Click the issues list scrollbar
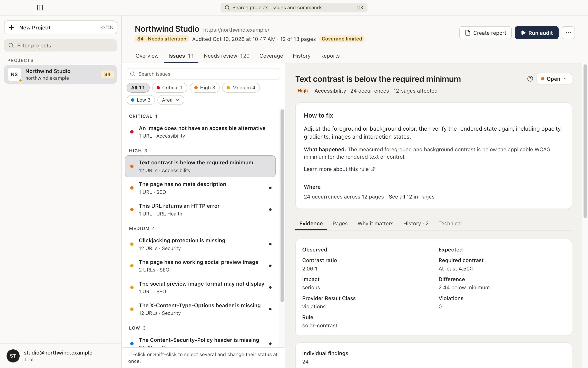 click(x=282, y=206)
